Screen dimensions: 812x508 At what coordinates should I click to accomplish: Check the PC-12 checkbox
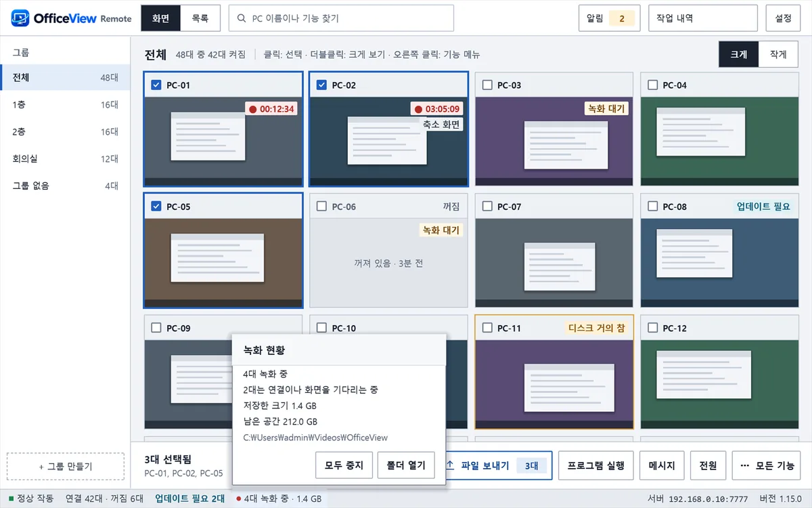coord(652,328)
